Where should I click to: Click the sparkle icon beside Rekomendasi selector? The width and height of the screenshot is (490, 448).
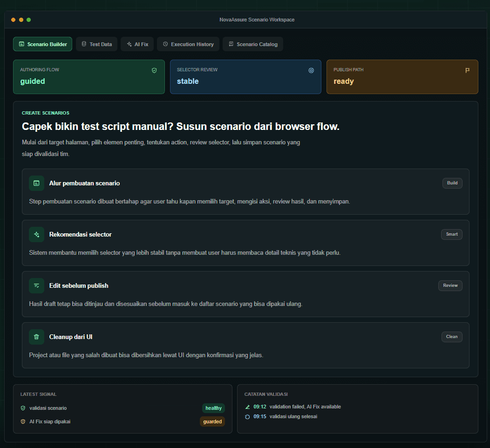[x=36, y=234]
